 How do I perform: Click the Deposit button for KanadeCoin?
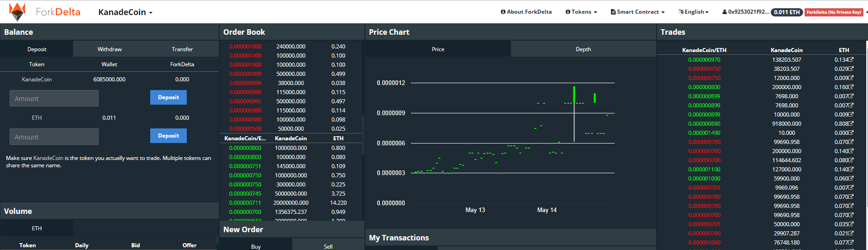pyautogui.click(x=168, y=97)
